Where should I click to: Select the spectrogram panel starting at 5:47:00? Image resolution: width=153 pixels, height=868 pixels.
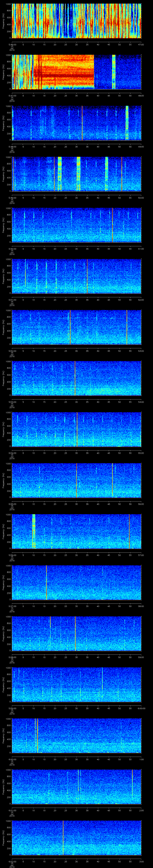pyautogui.click(x=76, y=72)
